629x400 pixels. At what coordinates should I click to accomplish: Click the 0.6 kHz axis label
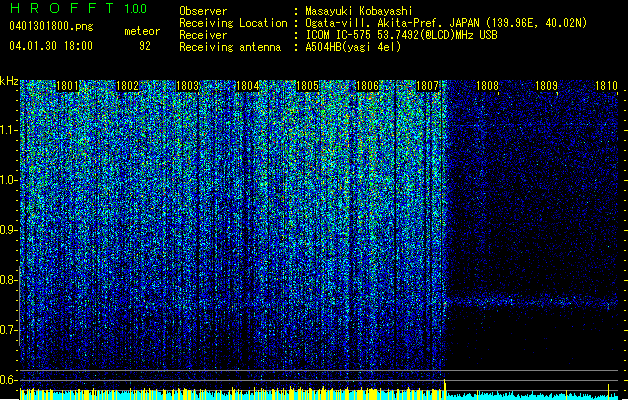[x=9, y=380]
